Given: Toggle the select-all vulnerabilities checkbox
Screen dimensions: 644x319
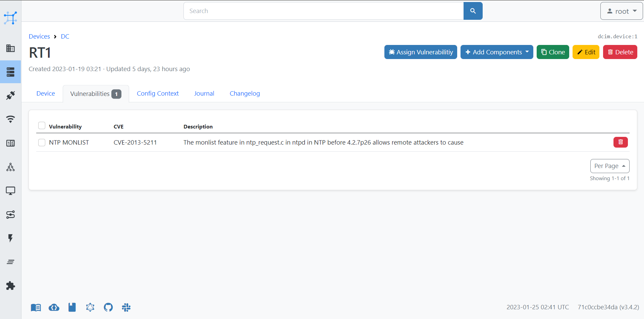Looking at the screenshot, I should (42, 125).
